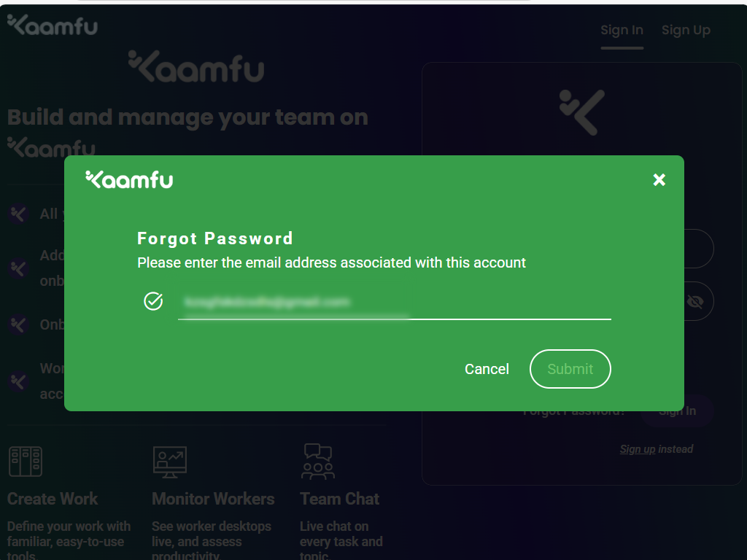
Task: Close the Forgot Password dialog with X
Action: coord(659,179)
